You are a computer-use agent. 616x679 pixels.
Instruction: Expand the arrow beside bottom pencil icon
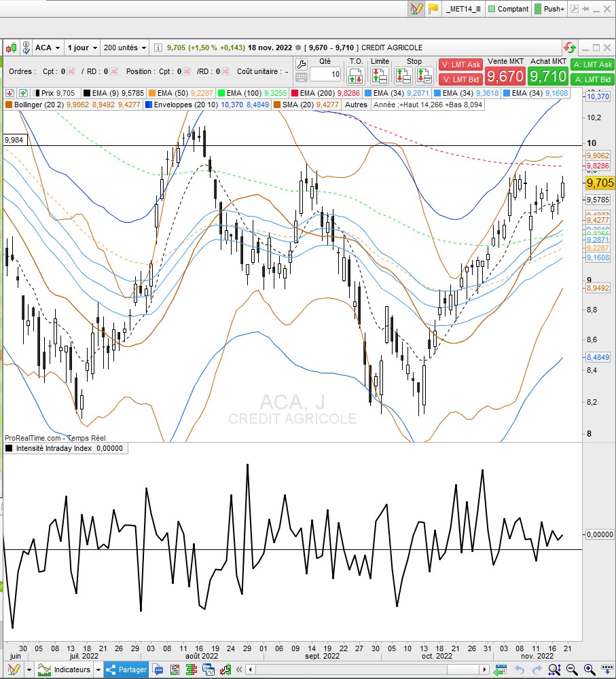click(x=29, y=669)
